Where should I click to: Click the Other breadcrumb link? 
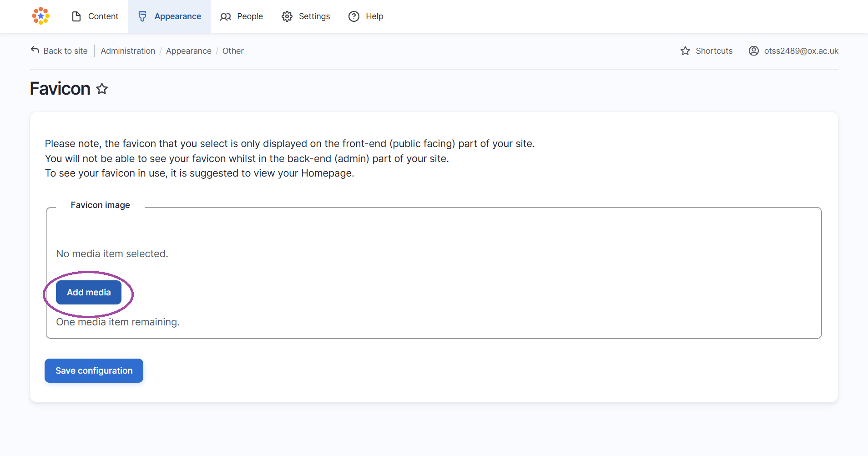(x=232, y=51)
